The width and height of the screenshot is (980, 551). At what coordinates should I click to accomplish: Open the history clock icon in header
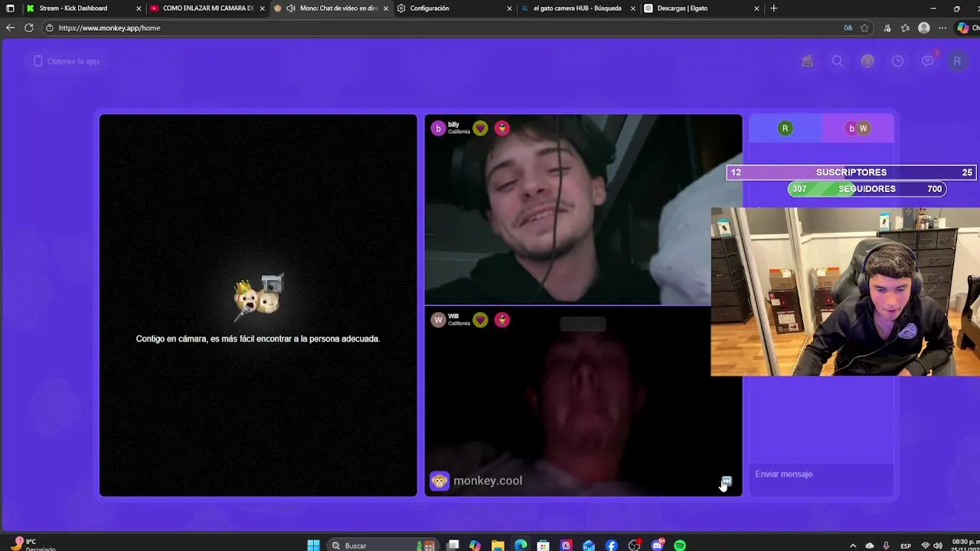pos(897,61)
